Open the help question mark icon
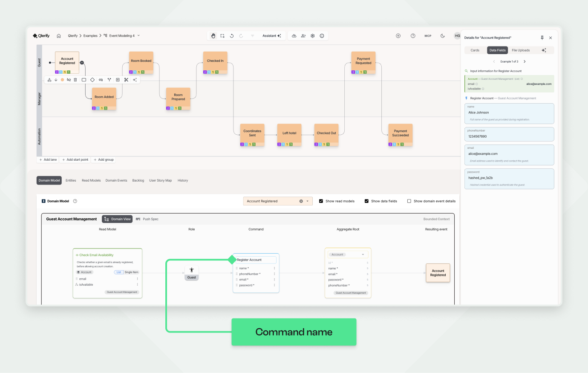The width and height of the screenshot is (588, 373). coord(413,36)
